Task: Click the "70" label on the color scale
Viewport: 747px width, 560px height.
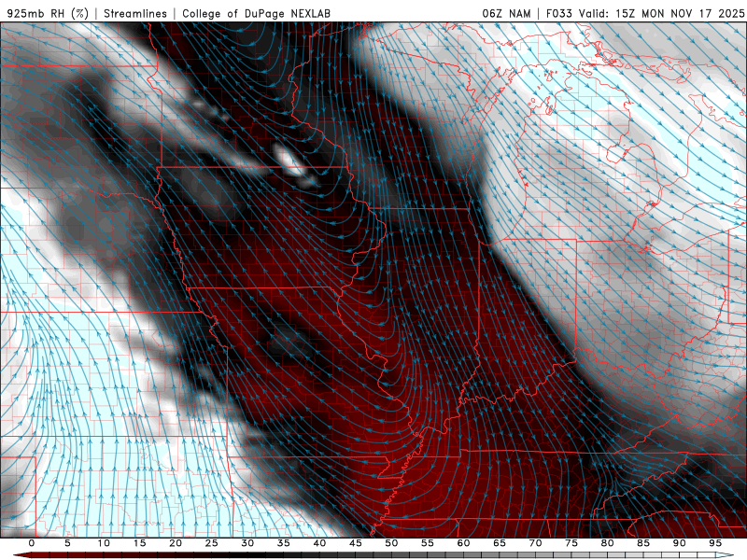Action: pos(535,543)
